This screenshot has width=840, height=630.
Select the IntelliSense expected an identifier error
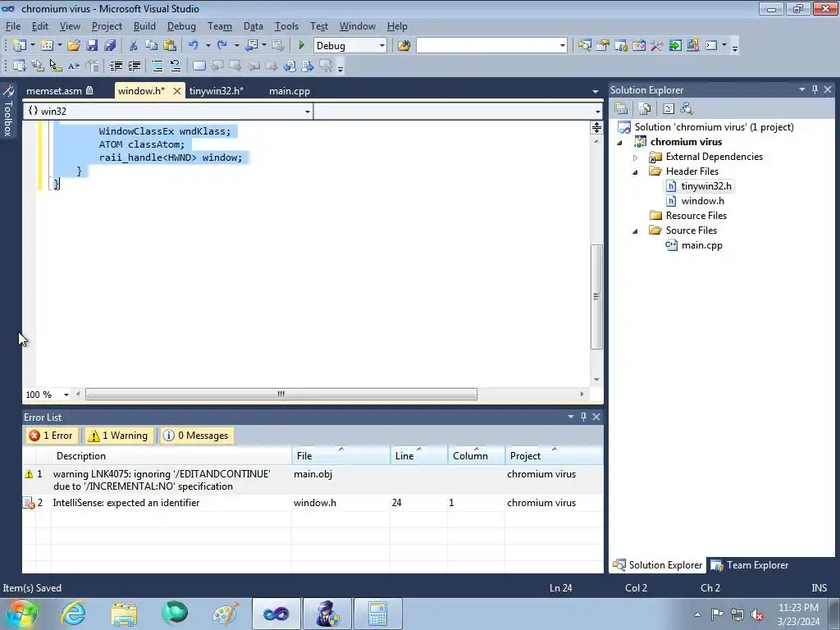click(x=313, y=503)
